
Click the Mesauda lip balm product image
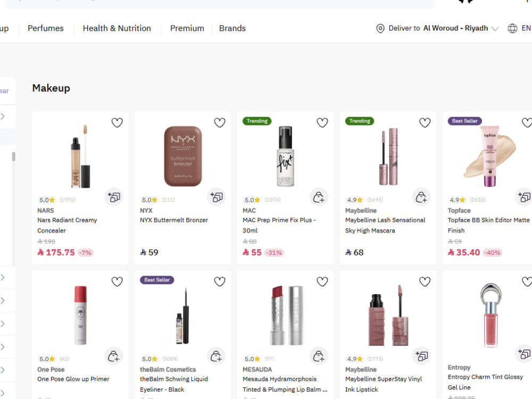(x=287, y=315)
